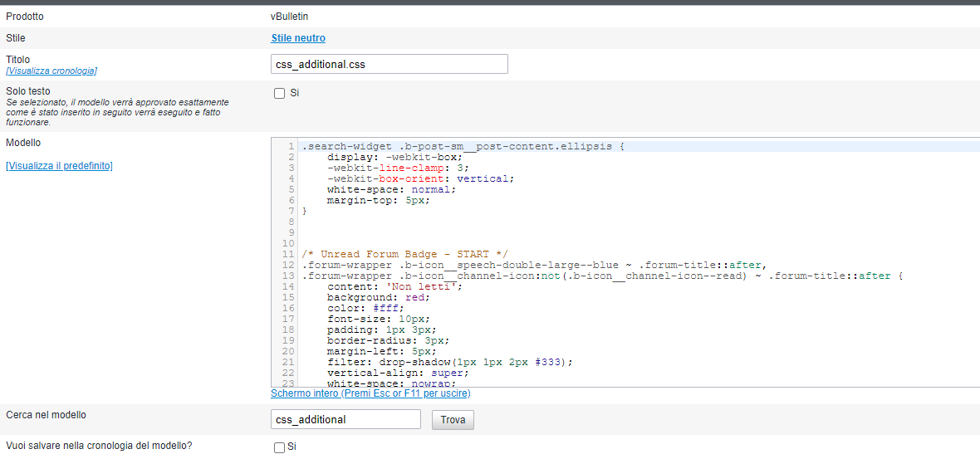The width and height of the screenshot is (980, 454).
Task: Click the filter drop-shadow code line
Action: pos(449,362)
